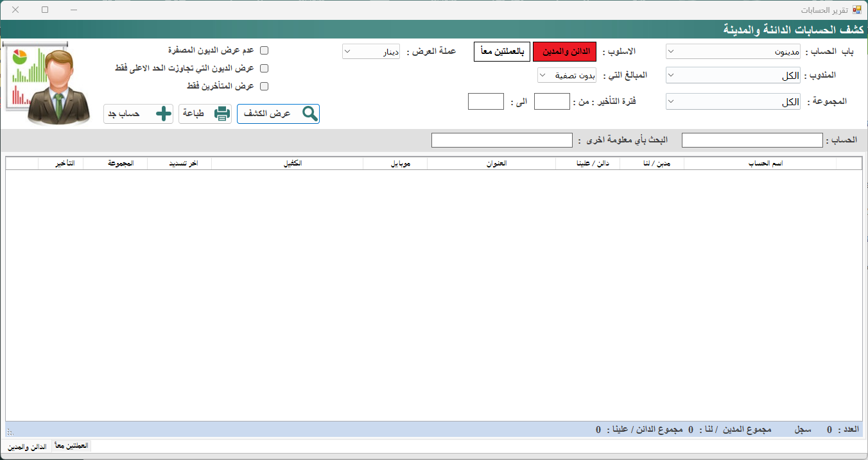Screen dimensions: 868x460
Task: Open the باب الحساب dropdown showing مدينون
Action: [x=733, y=51]
